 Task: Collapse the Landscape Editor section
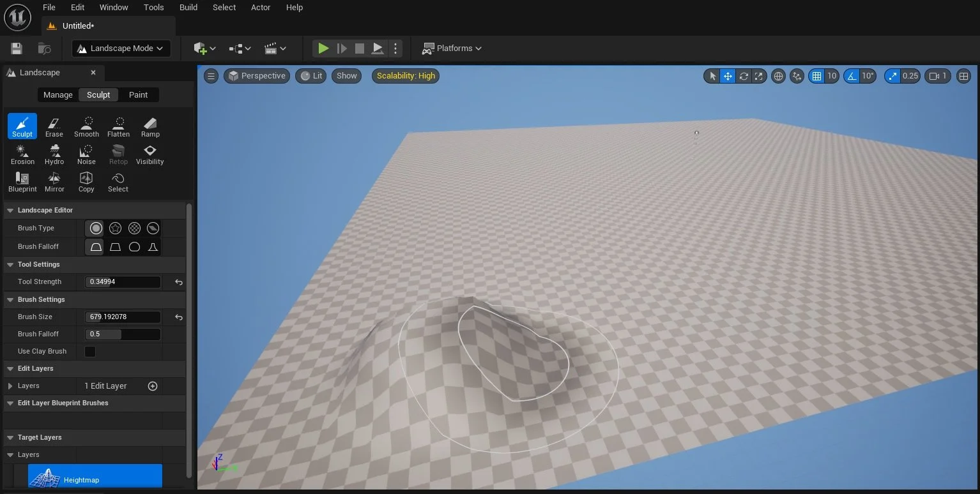coord(10,211)
